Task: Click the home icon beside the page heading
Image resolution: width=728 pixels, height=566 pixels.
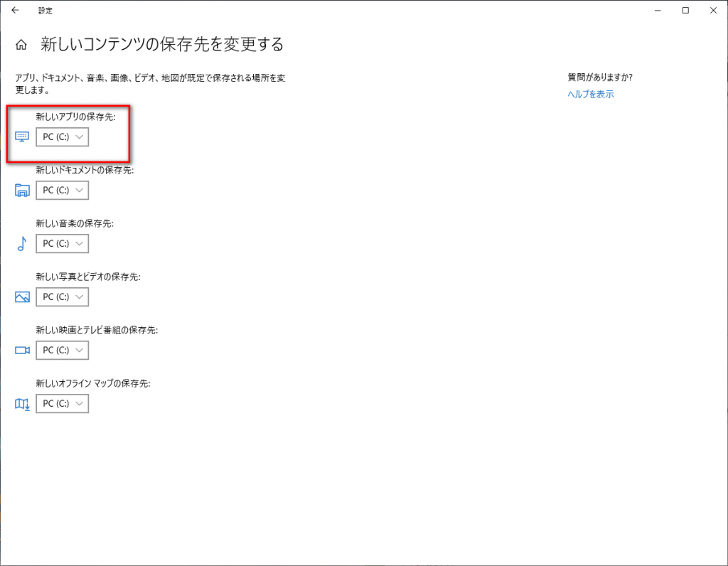Action: (22, 46)
